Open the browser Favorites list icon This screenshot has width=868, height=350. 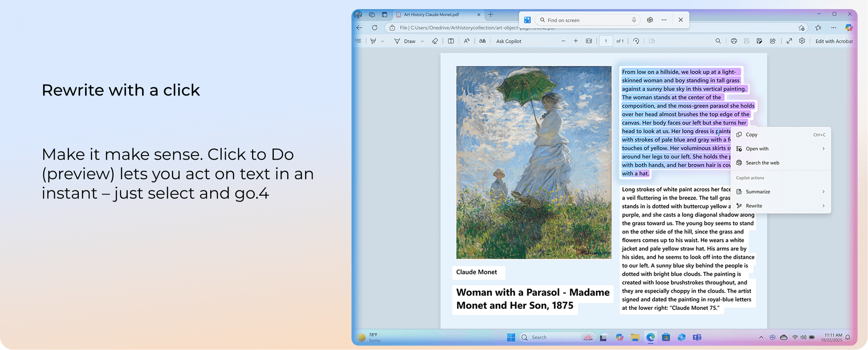[x=818, y=28]
